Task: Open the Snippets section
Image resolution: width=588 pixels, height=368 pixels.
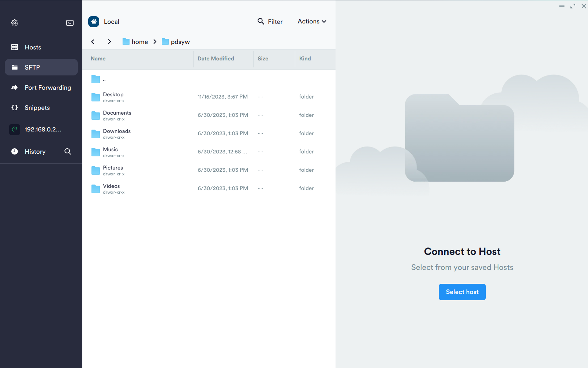Action: (41, 108)
